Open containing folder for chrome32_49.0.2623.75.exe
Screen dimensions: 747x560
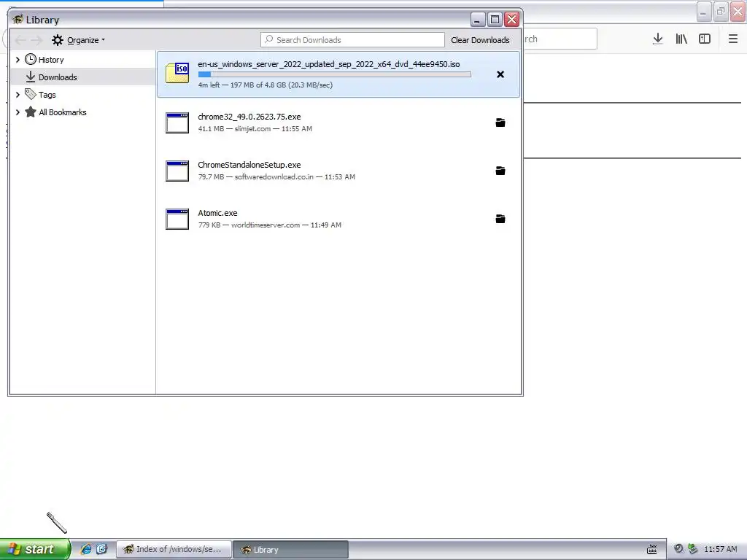(500, 122)
